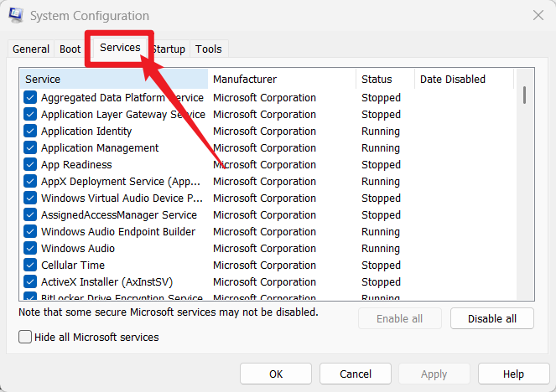Select the Application Management service name
Screen dimensions: 556x392
pyautogui.click(x=100, y=148)
